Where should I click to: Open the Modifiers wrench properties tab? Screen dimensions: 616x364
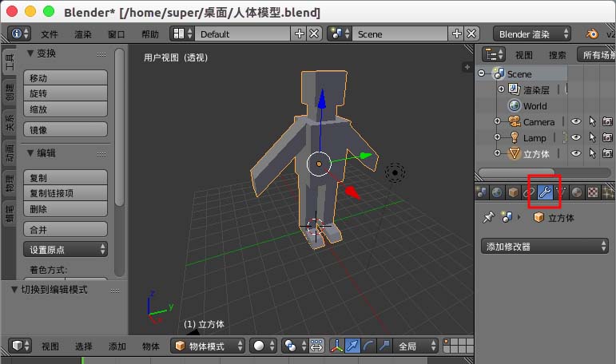[545, 192]
